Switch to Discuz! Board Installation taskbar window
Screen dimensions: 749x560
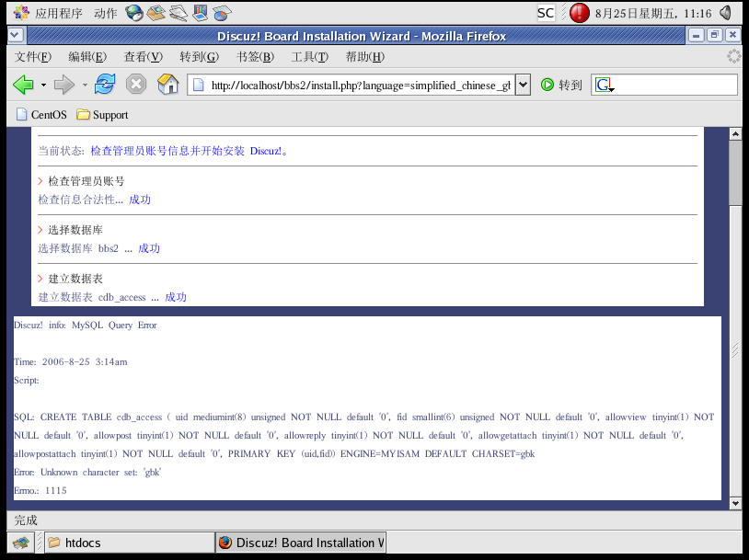pos(301,543)
